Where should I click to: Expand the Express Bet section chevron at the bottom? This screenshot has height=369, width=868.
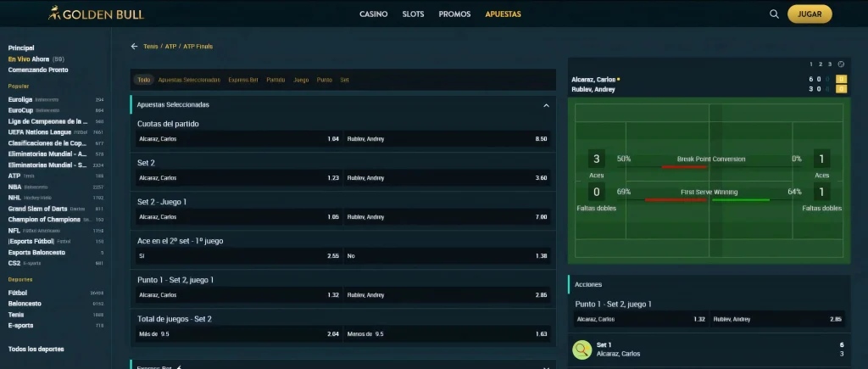click(x=546, y=366)
